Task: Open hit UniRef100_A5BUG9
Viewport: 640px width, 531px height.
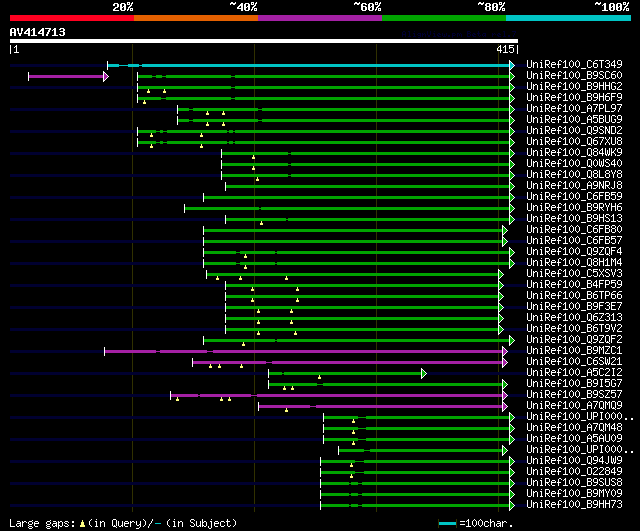Action: click(x=574, y=119)
